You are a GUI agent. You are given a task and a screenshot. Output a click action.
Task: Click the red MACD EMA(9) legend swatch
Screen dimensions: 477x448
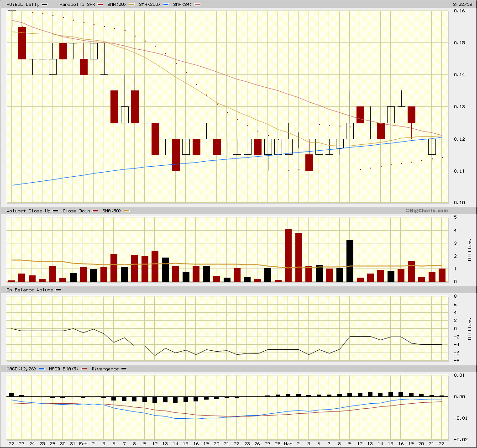pyautogui.click(x=84, y=369)
